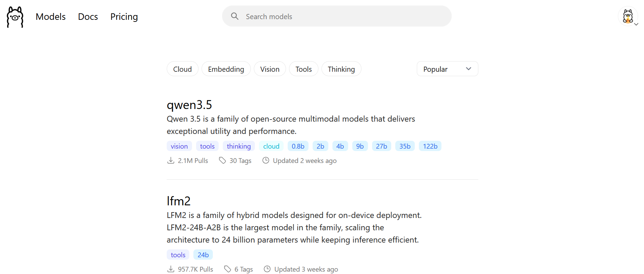Open the lfm2 model link

pyautogui.click(x=178, y=201)
